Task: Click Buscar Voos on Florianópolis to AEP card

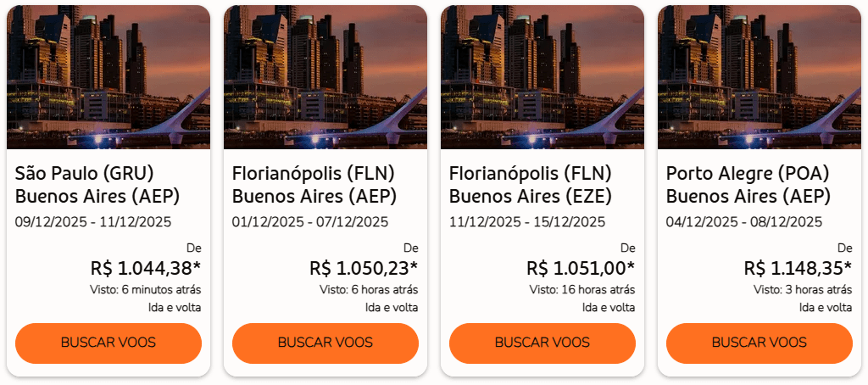Action: coord(325,343)
